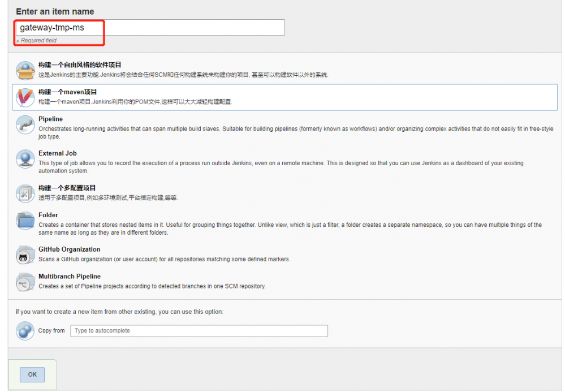Click the gateway-tmp-ms name field
This screenshot has height=392, width=565.
click(x=150, y=27)
